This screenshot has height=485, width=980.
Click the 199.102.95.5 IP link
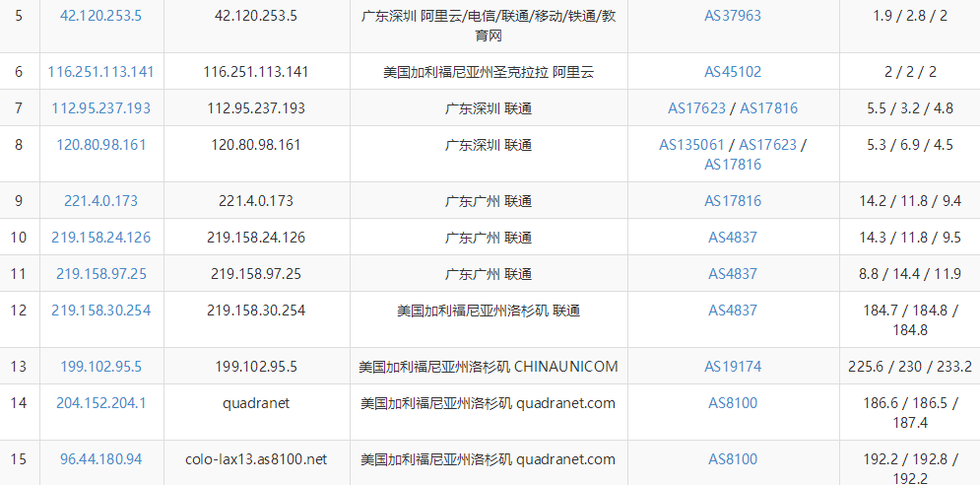pos(100,366)
